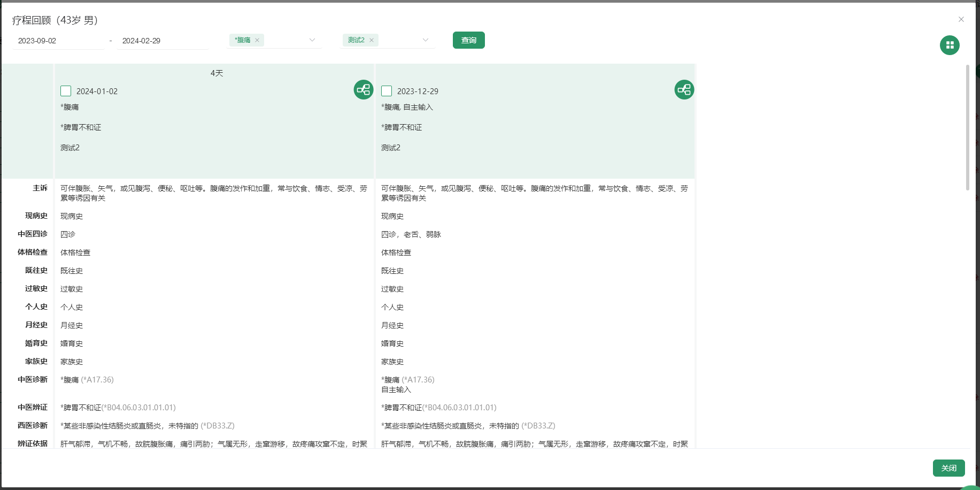This screenshot has height=490, width=980.
Task: Select the 2023-12-29 record date heading
Action: (x=419, y=91)
